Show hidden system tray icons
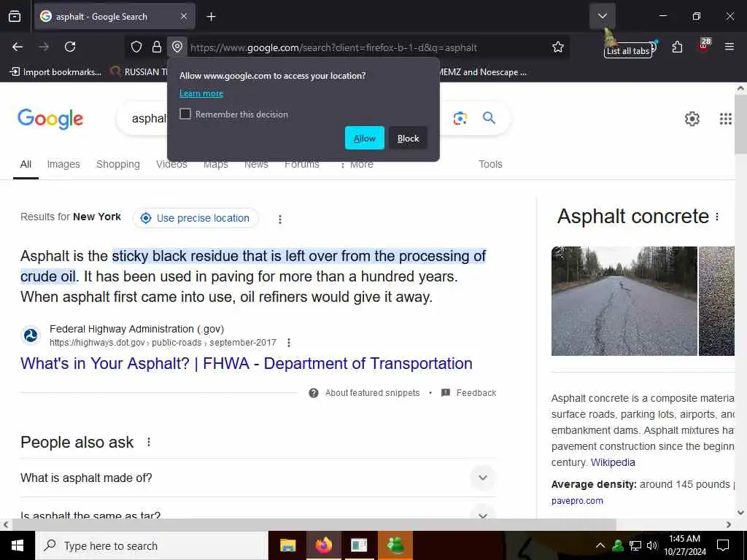This screenshot has width=747, height=560. tap(600, 545)
